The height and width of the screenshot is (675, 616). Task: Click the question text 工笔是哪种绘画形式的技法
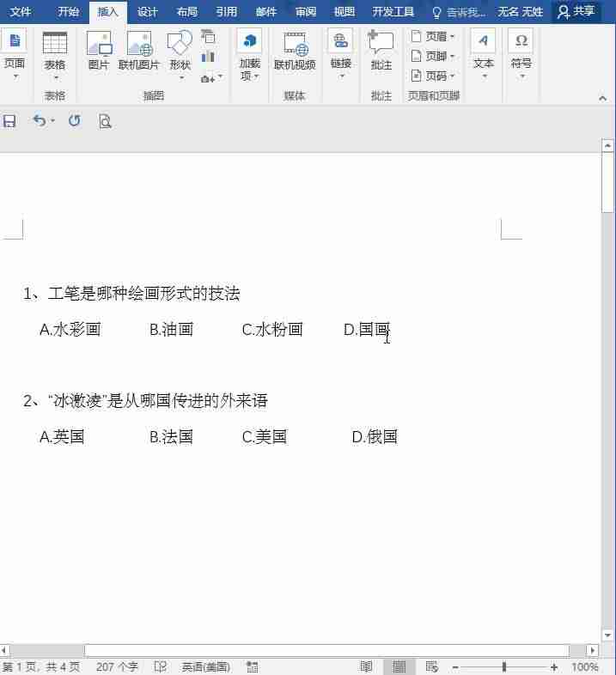pyautogui.click(x=143, y=294)
